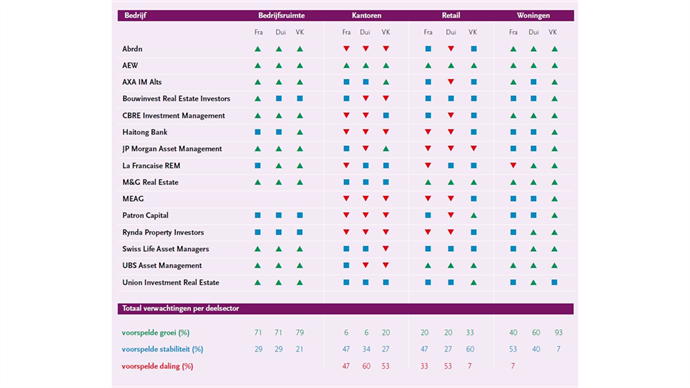
Task: Select the Kantoren column header
Action: point(366,15)
